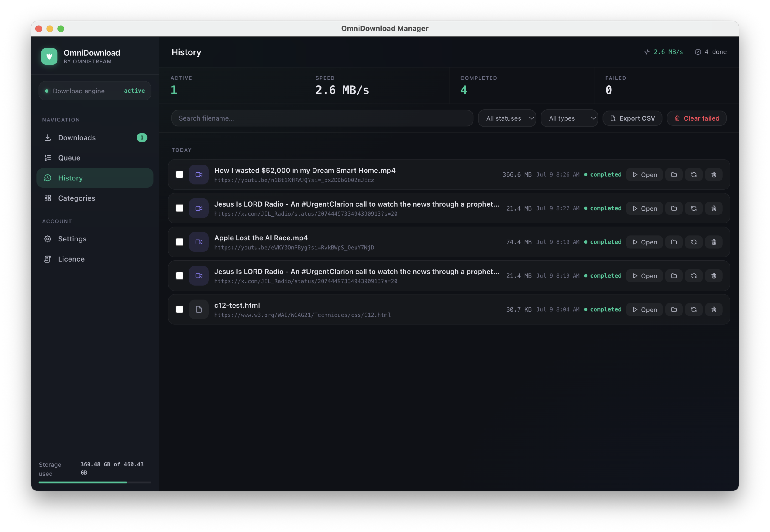The image size is (770, 532).
Task: Expand the All statuses filter dropdown
Action: pos(507,118)
